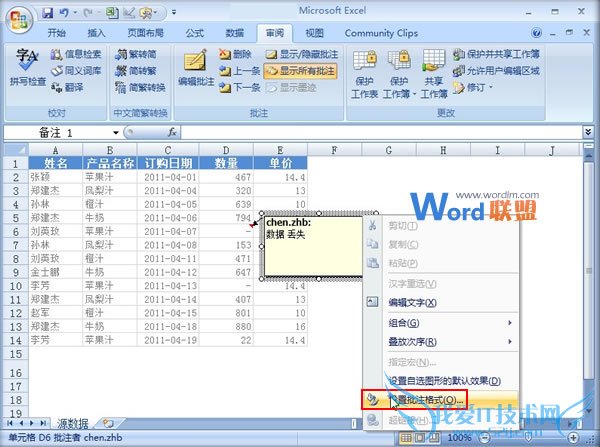Open 信息检索 research tool
600x447 pixels.
pos(76,54)
